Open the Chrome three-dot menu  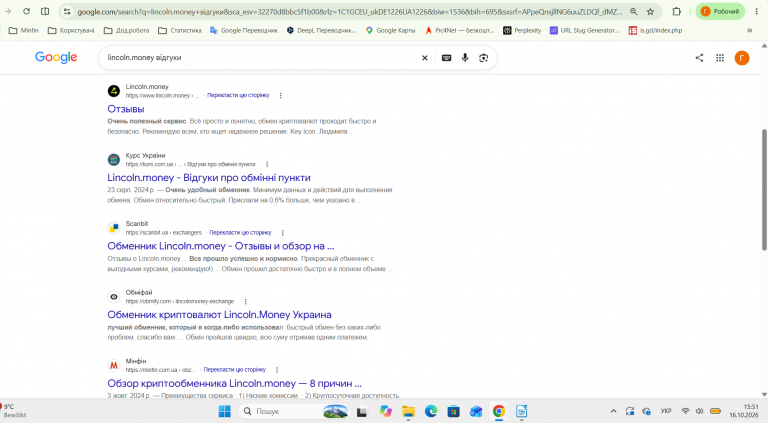(x=757, y=11)
